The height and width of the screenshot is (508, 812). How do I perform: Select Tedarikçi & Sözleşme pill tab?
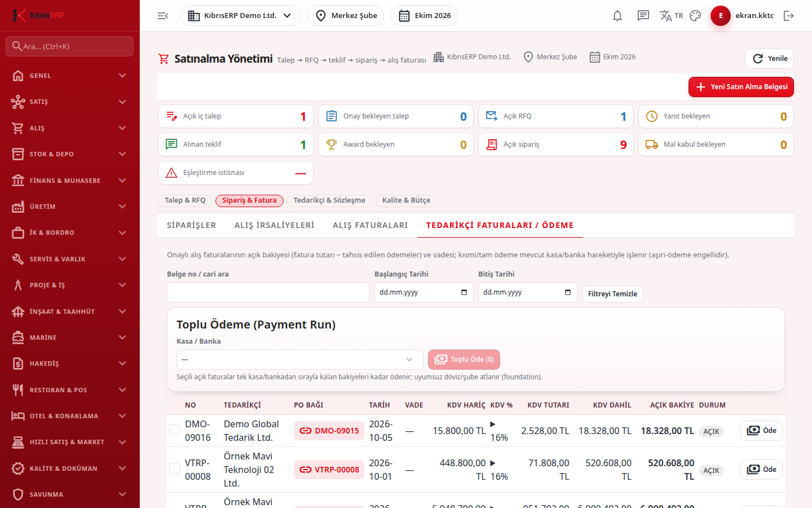click(x=329, y=200)
